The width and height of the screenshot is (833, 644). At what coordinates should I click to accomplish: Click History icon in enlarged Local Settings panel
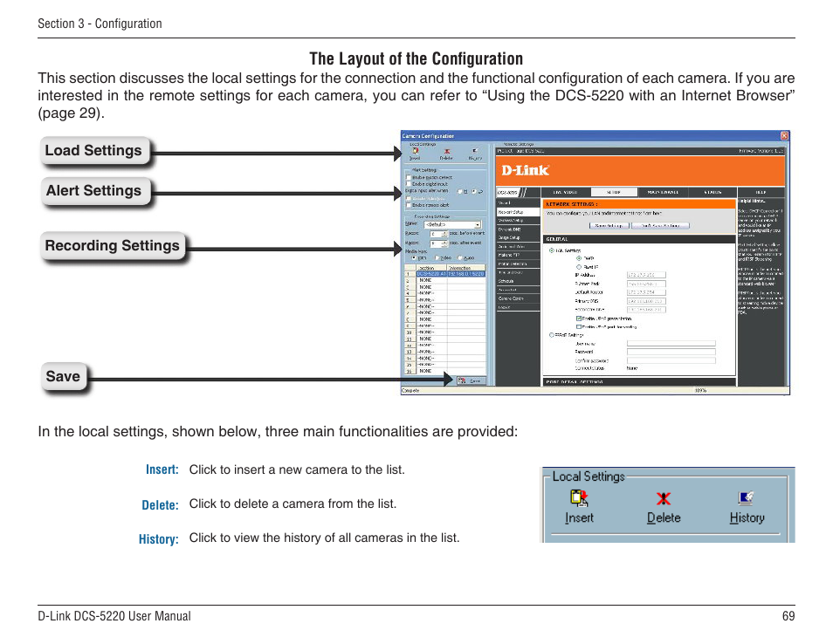747,498
